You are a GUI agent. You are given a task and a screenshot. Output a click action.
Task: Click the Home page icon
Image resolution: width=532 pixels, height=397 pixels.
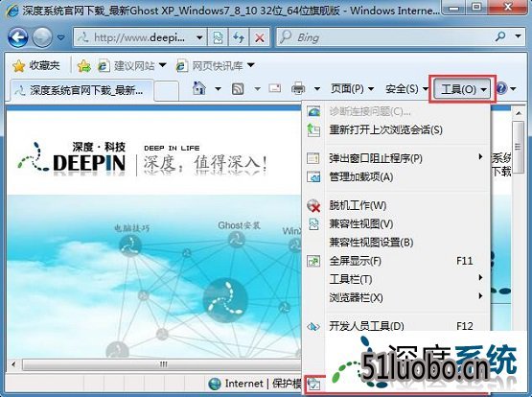coord(199,88)
